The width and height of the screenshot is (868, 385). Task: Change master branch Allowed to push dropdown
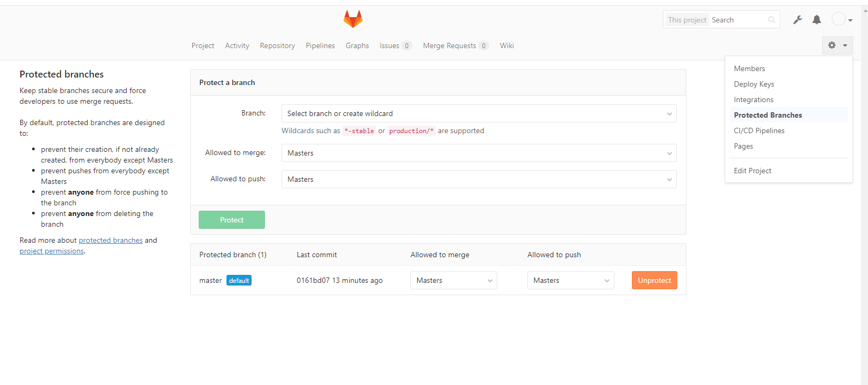570,280
